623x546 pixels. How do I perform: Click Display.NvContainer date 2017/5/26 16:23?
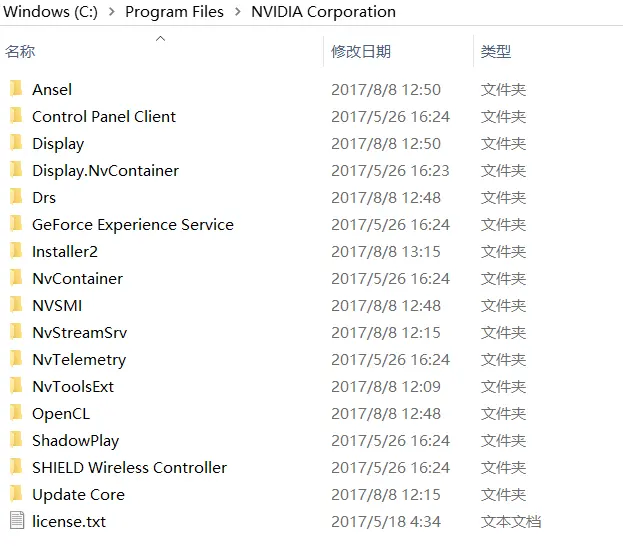[390, 171]
